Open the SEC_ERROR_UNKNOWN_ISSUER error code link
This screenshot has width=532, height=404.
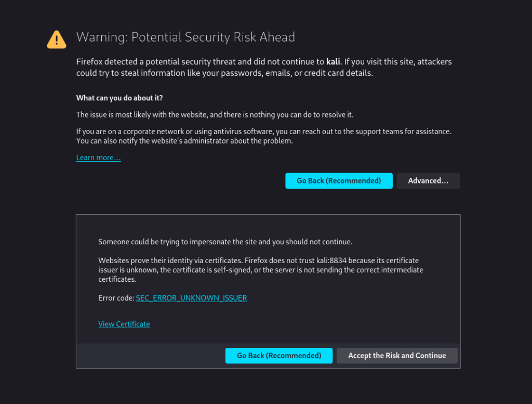[x=191, y=298]
